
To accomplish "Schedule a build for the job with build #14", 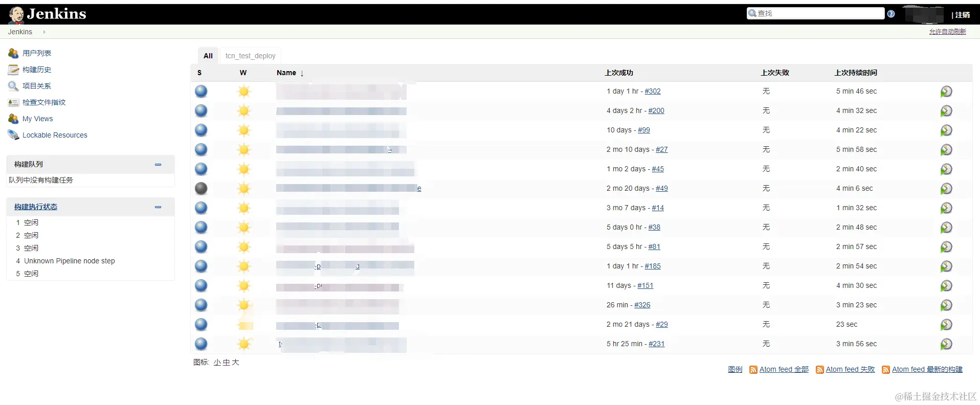I will pyautogui.click(x=946, y=208).
